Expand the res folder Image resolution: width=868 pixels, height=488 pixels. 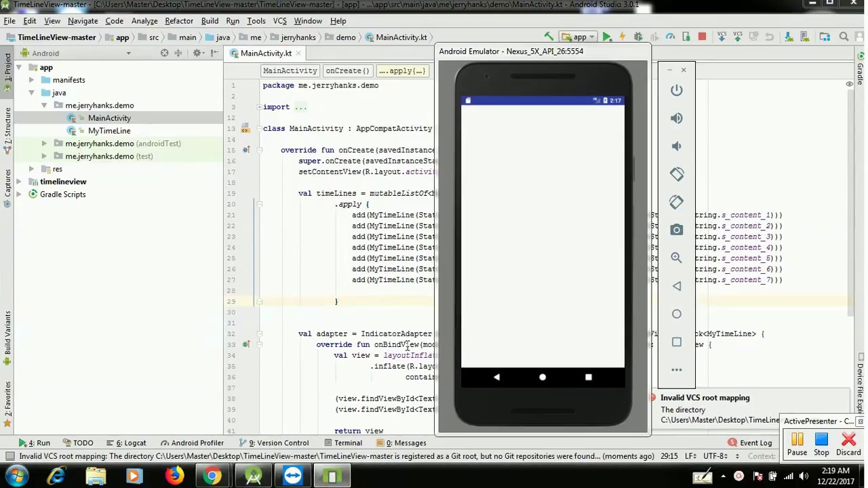(31, 169)
